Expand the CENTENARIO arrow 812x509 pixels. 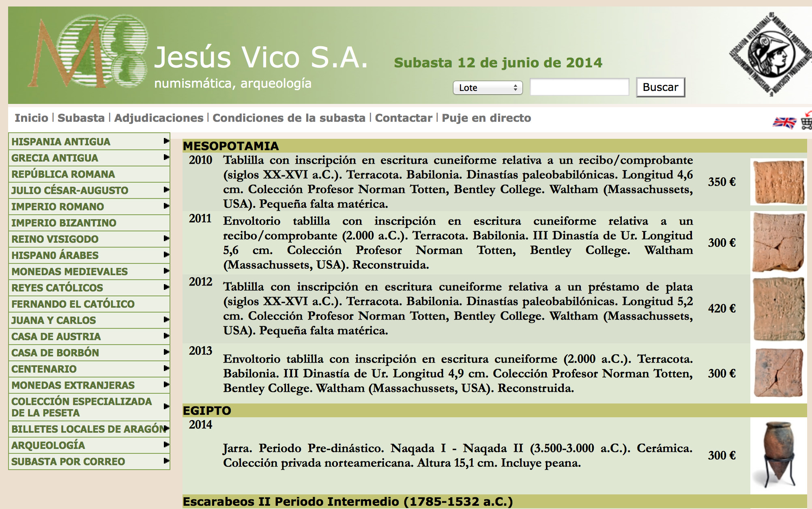166,368
